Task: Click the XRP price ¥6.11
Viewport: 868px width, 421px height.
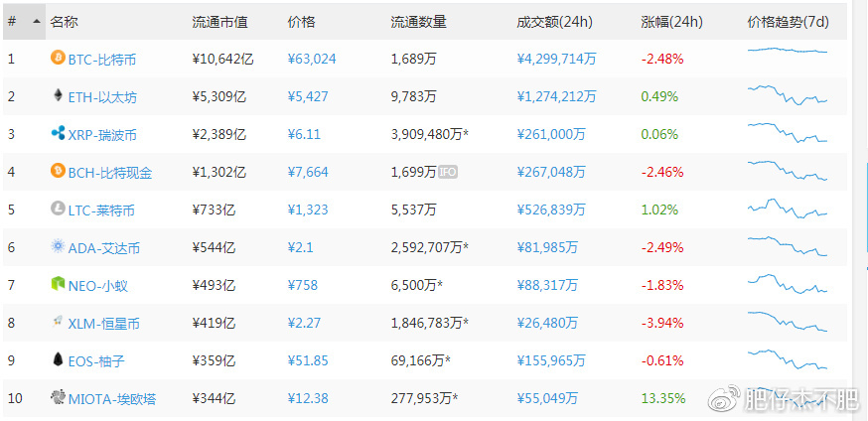Action: pos(304,134)
